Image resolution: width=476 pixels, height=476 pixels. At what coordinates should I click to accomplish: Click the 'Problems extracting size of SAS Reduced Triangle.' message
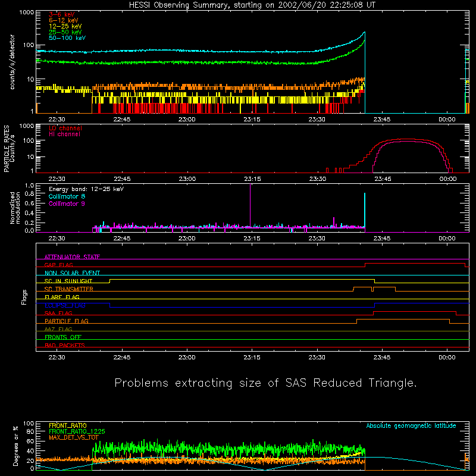(x=265, y=383)
